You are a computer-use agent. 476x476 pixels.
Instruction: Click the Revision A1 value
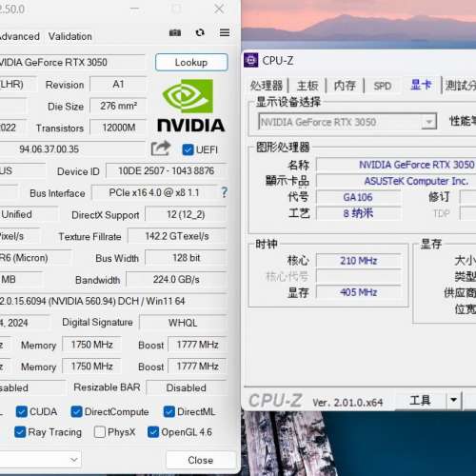[118, 85]
